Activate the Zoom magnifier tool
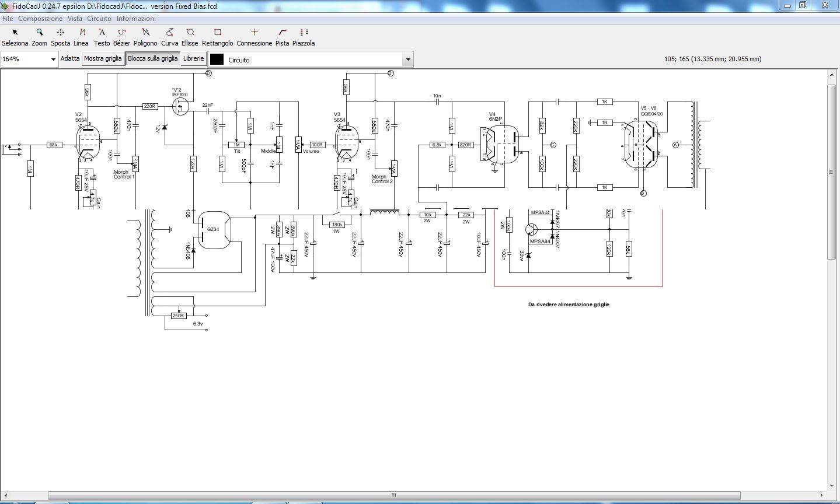The width and height of the screenshot is (840, 504). pos(39,37)
